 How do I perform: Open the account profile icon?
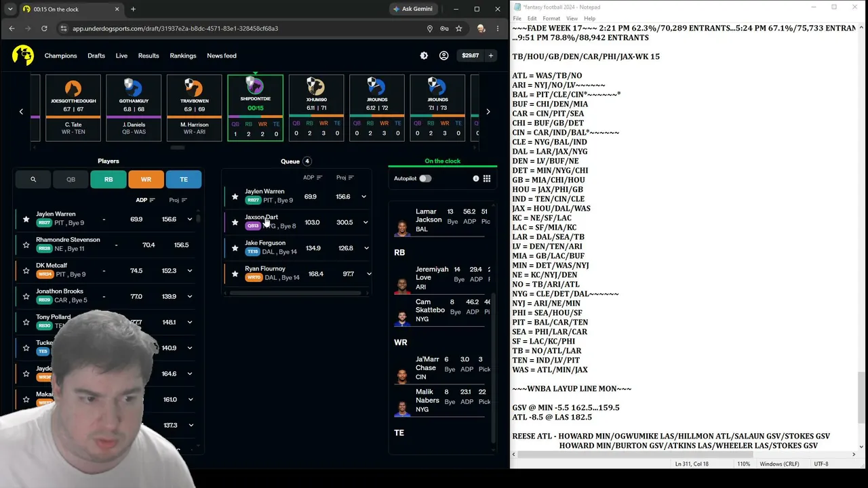443,56
